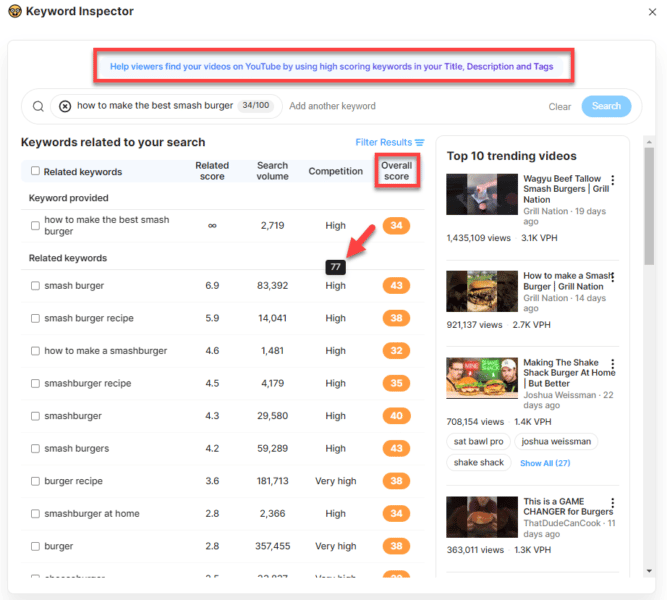Click '1,435,109 views' text

click(x=479, y=238)
